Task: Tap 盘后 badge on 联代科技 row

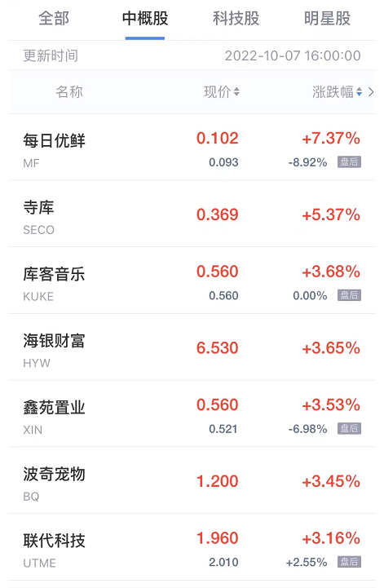Action: tap(349, 562)
